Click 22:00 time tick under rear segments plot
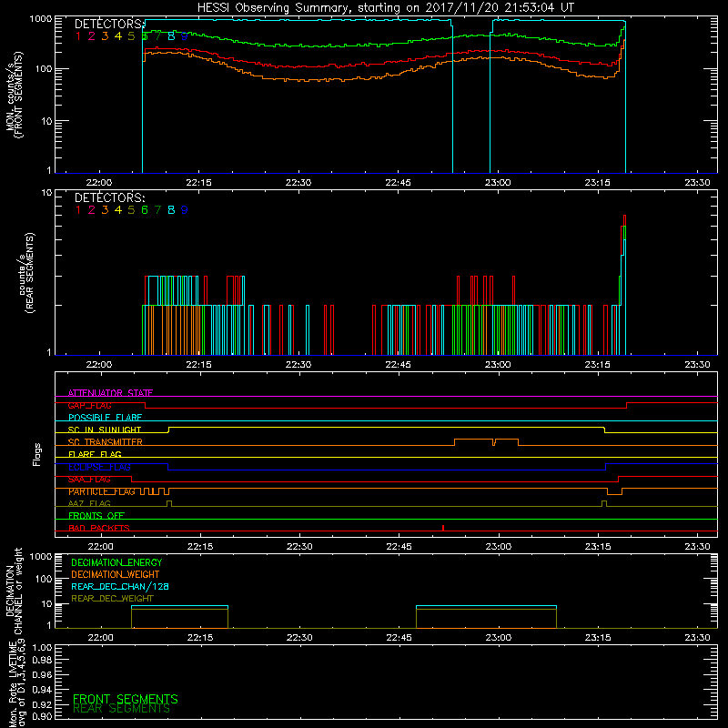Viewport: 728px width, 728px height. pos(99,365)
